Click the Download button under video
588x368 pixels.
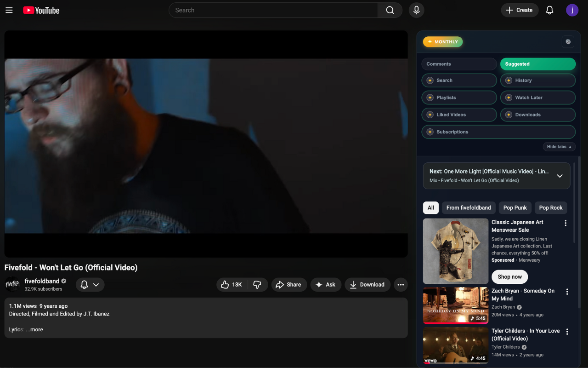tap(367, 285)
